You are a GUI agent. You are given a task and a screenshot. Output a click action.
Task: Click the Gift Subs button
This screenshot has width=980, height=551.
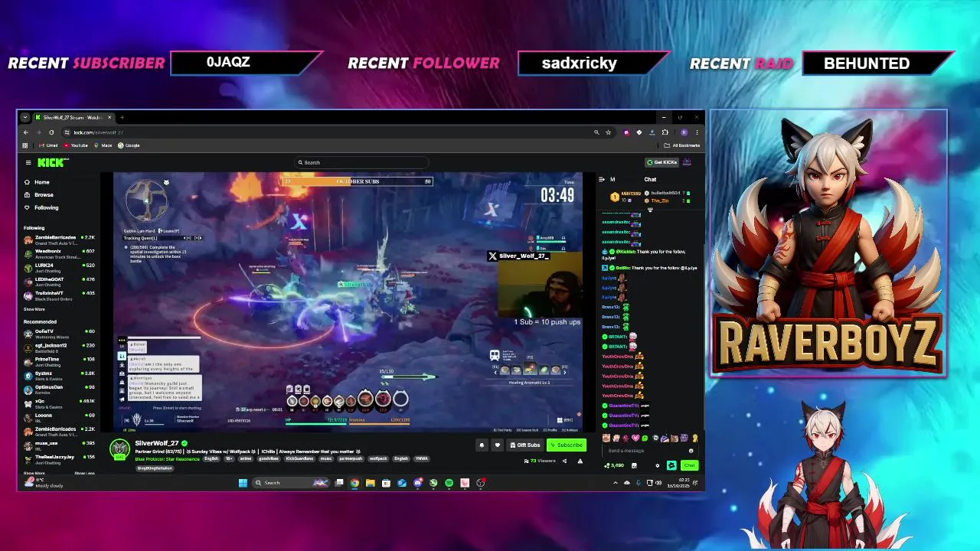coord(525,445)
